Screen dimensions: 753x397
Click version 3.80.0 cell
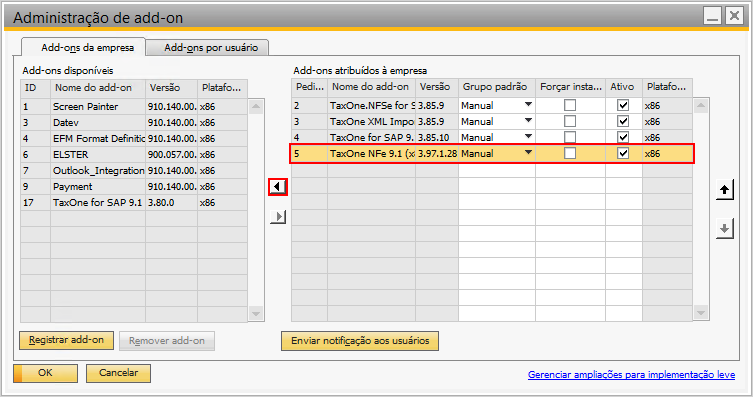pos(171,203)
